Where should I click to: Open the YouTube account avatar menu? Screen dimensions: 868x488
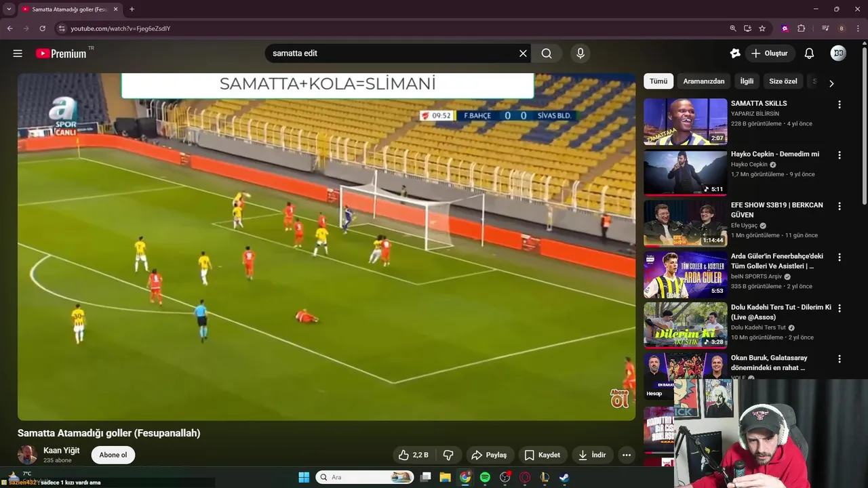[838, 54]
